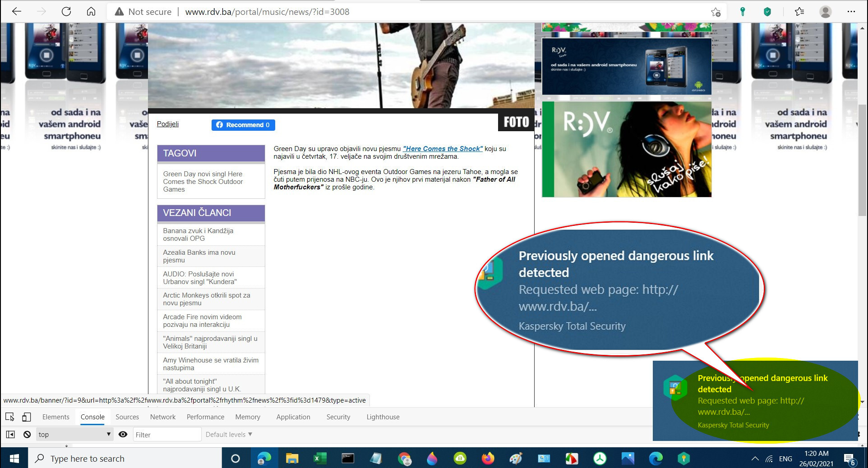Add this page to favorites
868x468 pixels.
716,12
